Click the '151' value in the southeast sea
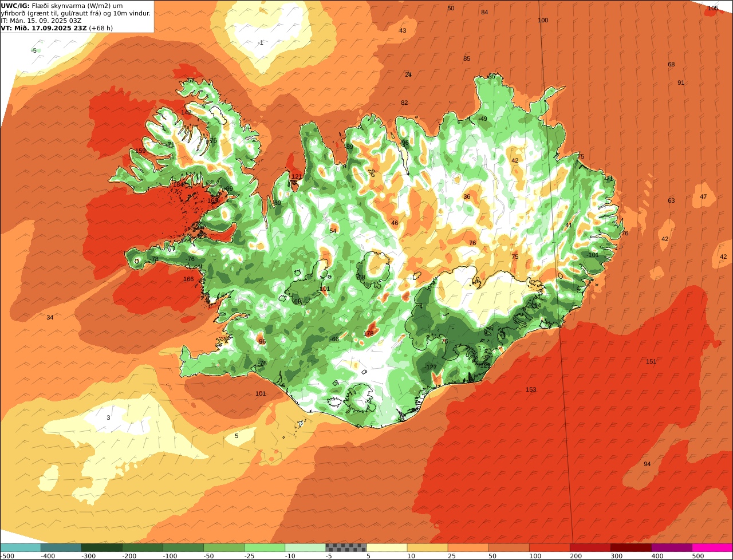Screen dimensions: 733x560 tap(651, 361)
